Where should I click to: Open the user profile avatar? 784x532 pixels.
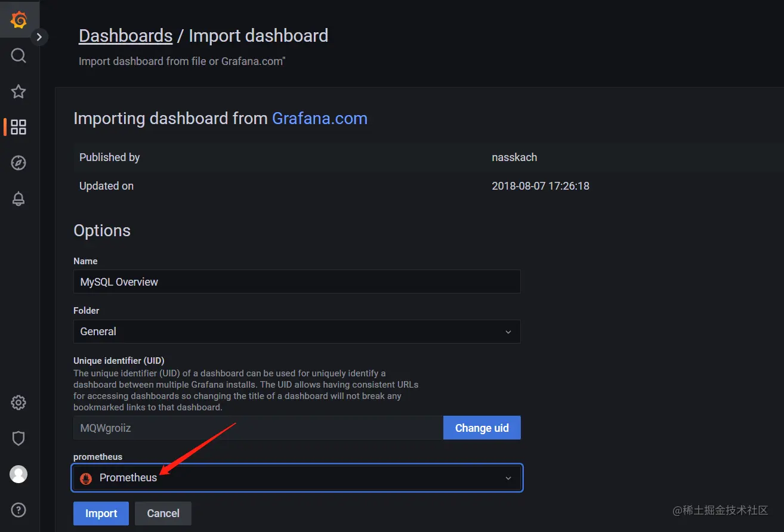coord(19,474)
